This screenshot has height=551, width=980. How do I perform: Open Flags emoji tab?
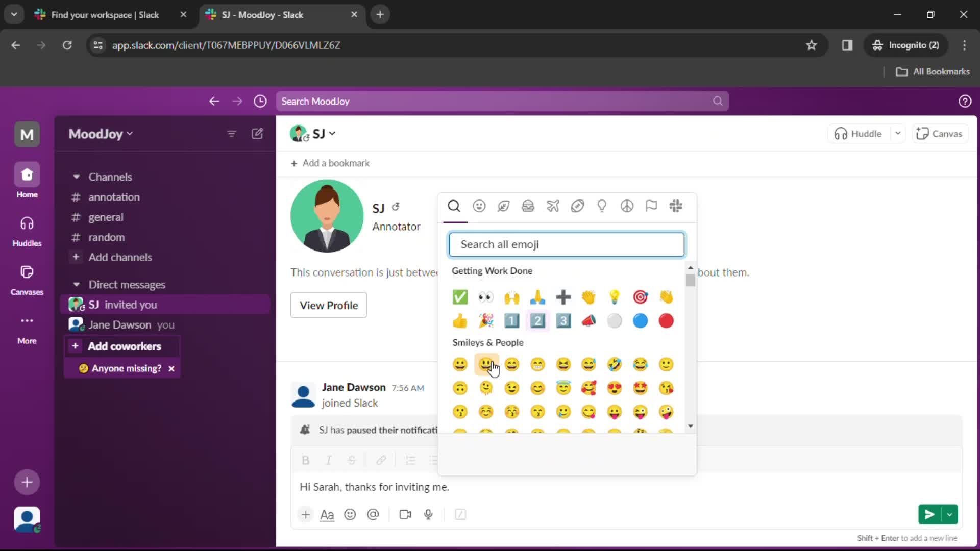(651, 206)
